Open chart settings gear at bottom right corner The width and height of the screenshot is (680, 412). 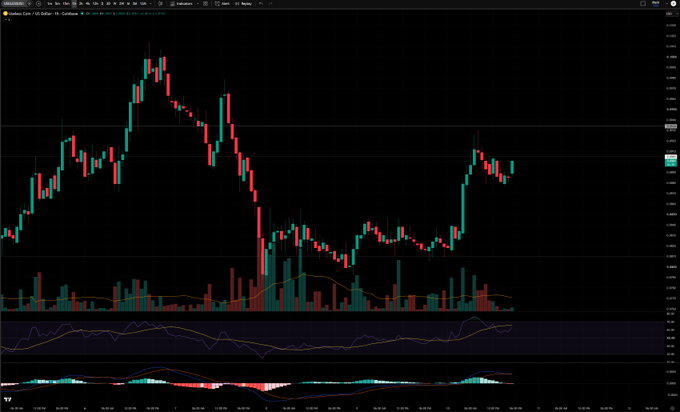pos(671,408)
